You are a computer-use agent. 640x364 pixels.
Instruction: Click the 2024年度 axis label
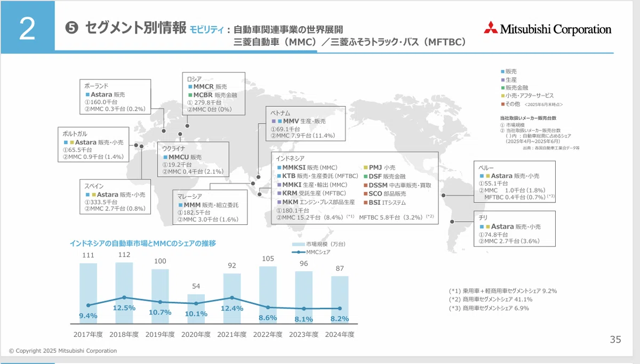[x=340, y=334]
